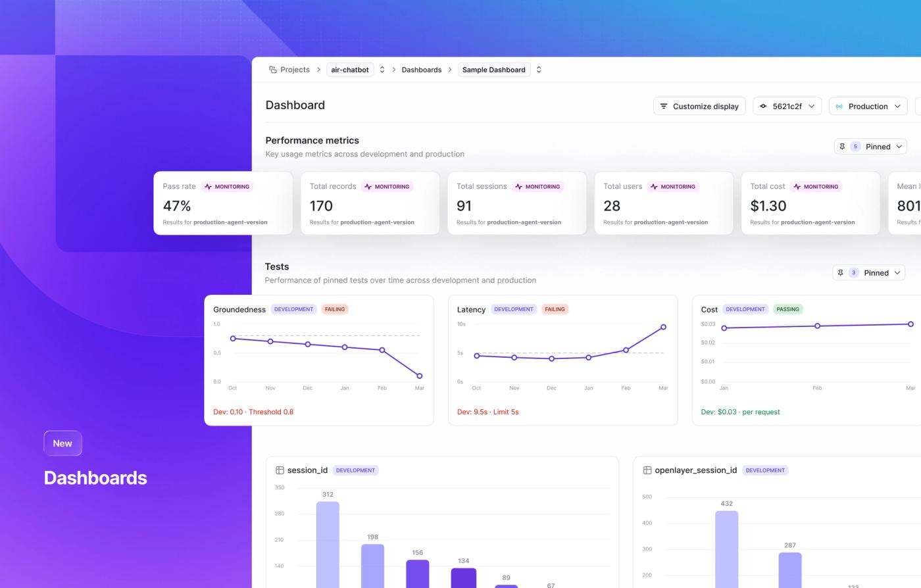Open the Cost test chart title

(x=709, y=309)
